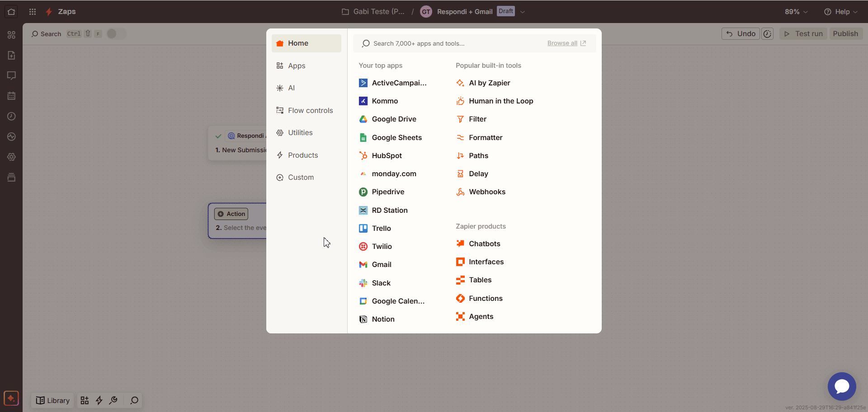Choose the Filter tool

(x=471, y=119)
